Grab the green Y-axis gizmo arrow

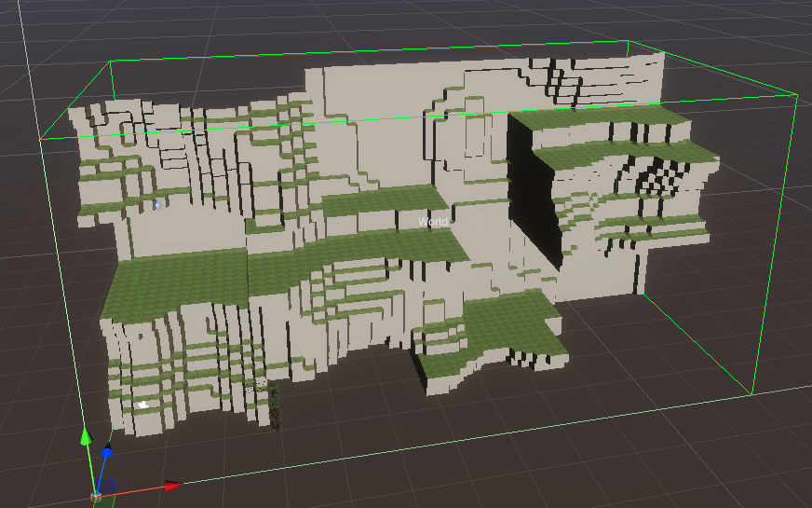point(86,436)
